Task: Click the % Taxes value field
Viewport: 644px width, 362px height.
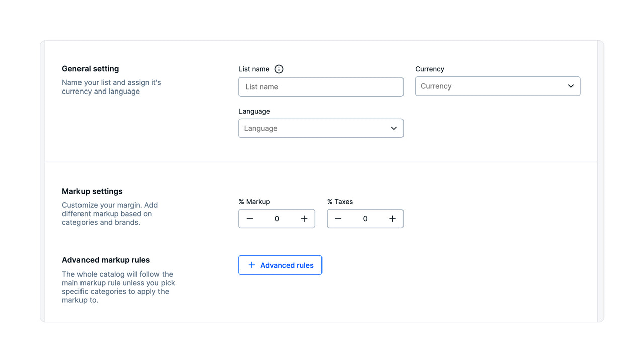Action: tap(365, 218)
